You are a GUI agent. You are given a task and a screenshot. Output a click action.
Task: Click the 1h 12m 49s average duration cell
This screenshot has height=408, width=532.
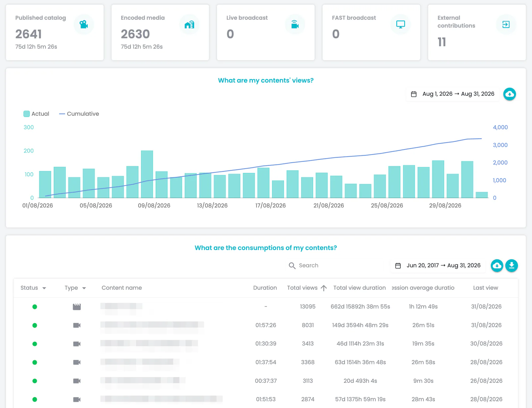[x=423, y=307]
